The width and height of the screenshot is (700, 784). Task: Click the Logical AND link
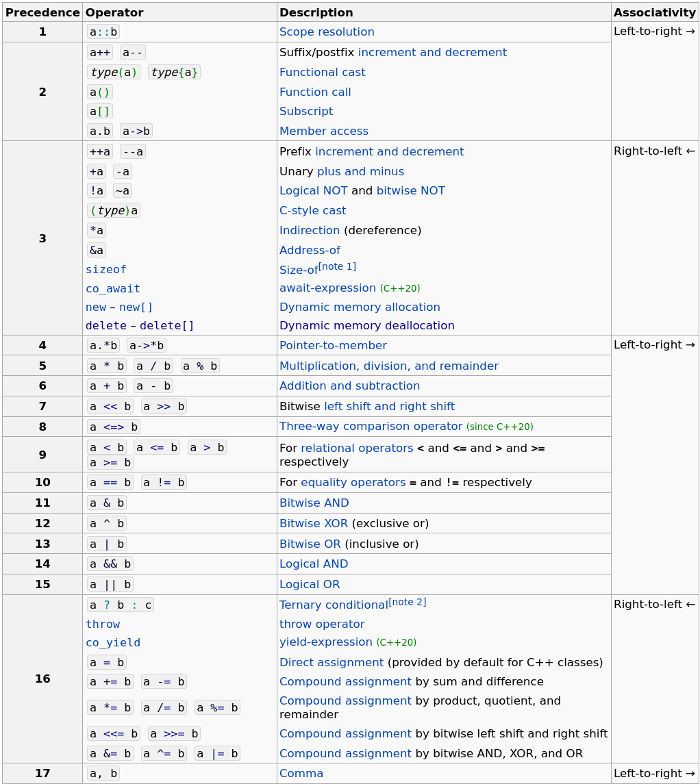(x=314, y=564)
